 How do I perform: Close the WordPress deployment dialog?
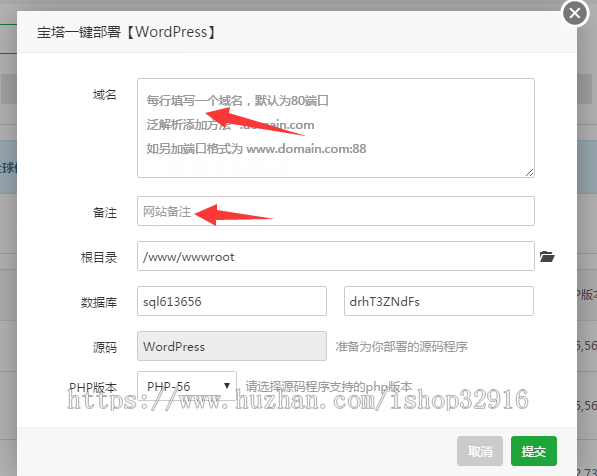[x=575, y=14]
